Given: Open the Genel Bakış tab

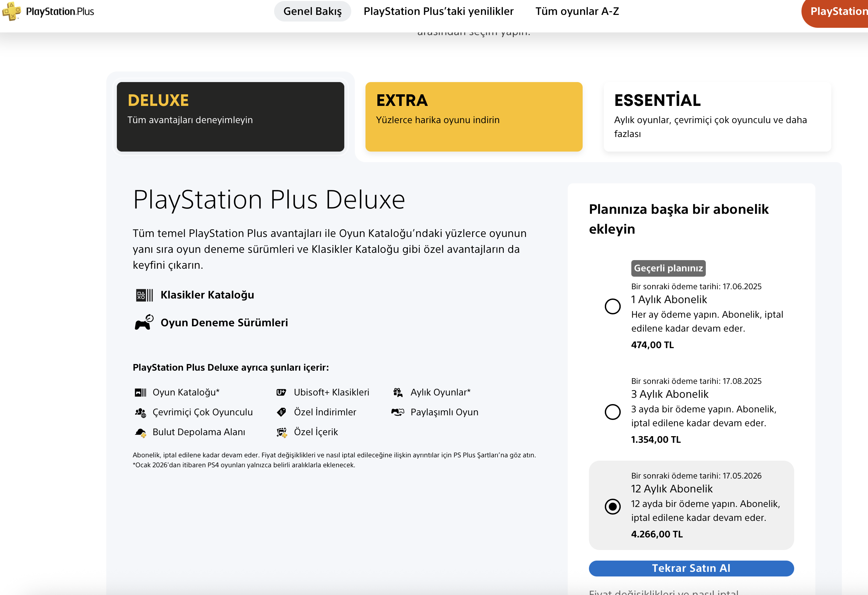Looking at the screenshot, I should pyautogui.click(x=313, y=11).
